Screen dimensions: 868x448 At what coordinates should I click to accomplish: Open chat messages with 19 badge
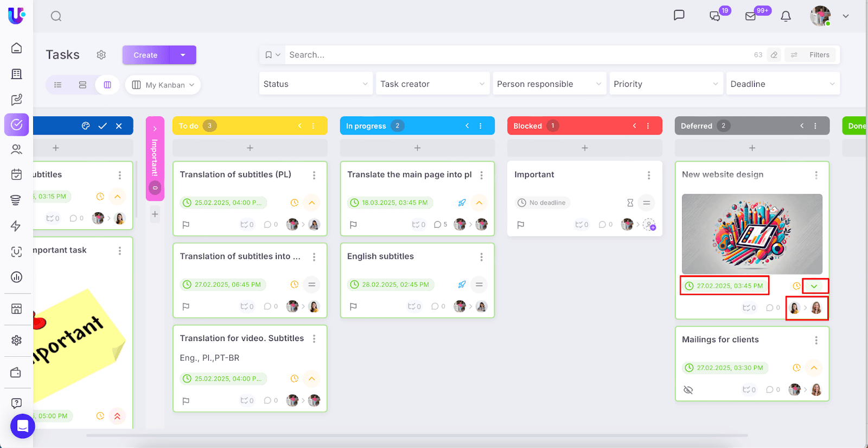tap(715, 16)
